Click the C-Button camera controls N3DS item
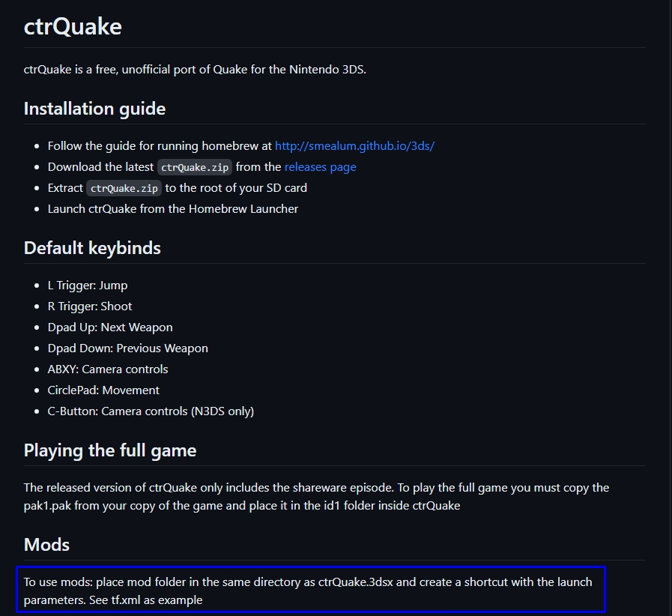Viewport: 672px width, 616px height. [151, 411]
